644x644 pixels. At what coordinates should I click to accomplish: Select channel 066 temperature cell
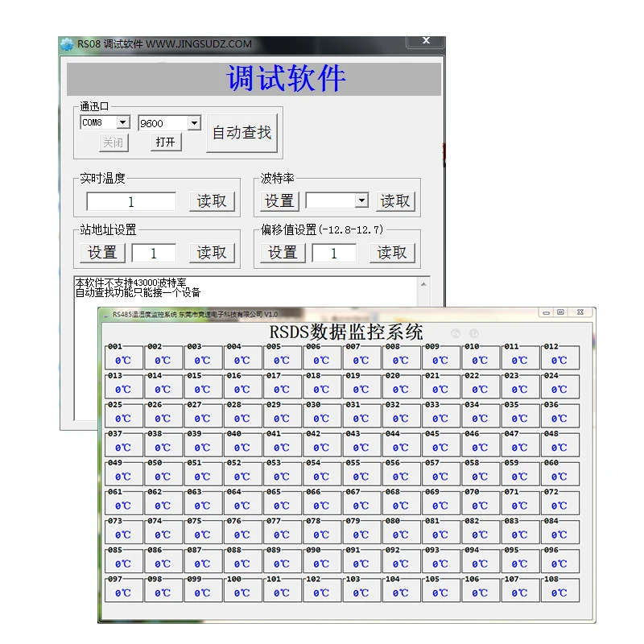point(321,504)
